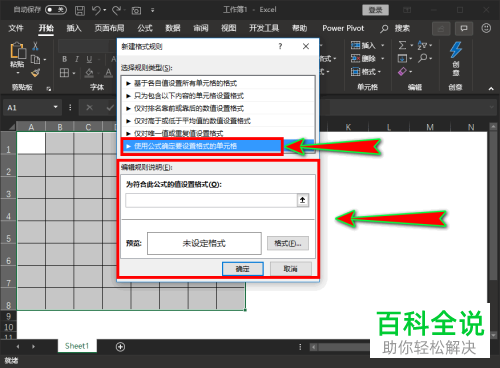Click the Copy icon in clipboard group

(x=35, y=59)
